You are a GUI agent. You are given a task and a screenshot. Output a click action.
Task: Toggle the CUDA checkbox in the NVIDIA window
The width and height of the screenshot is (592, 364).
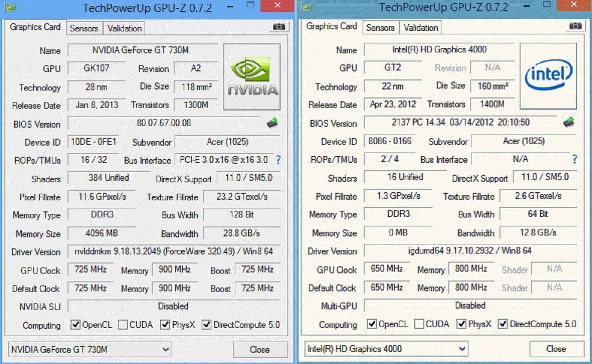(123, 325)
